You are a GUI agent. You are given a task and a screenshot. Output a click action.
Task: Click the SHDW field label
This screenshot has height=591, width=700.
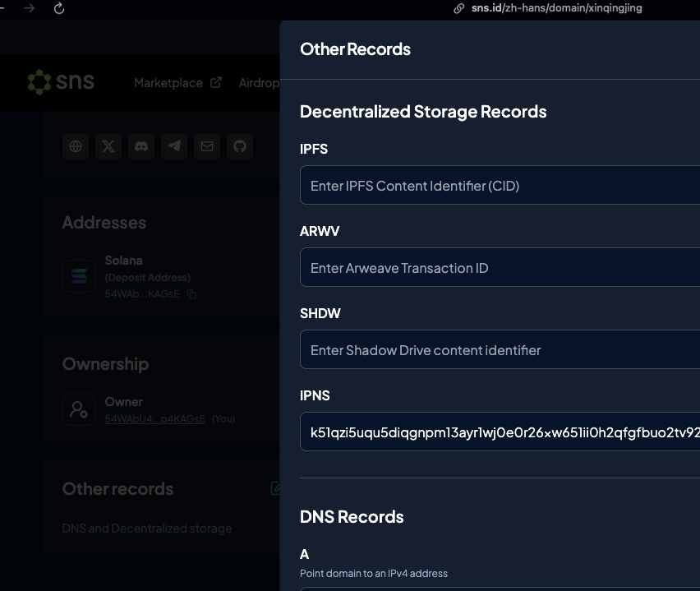coord(320,313)
